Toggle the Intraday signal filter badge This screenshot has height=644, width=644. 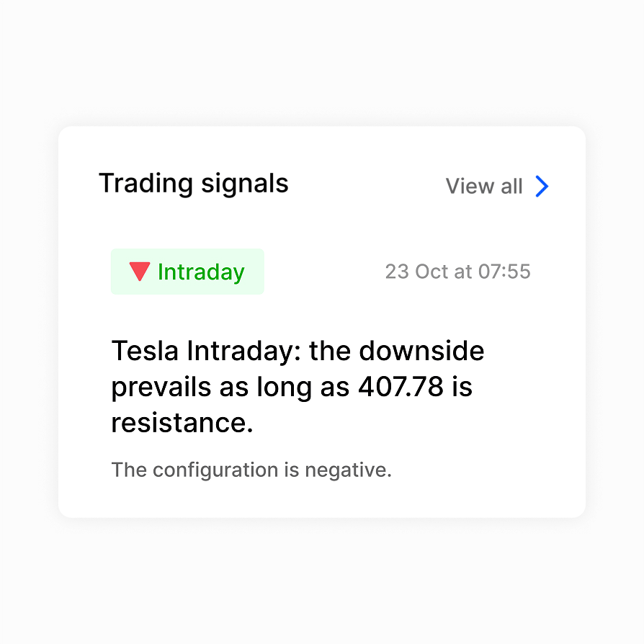point(187,272)
